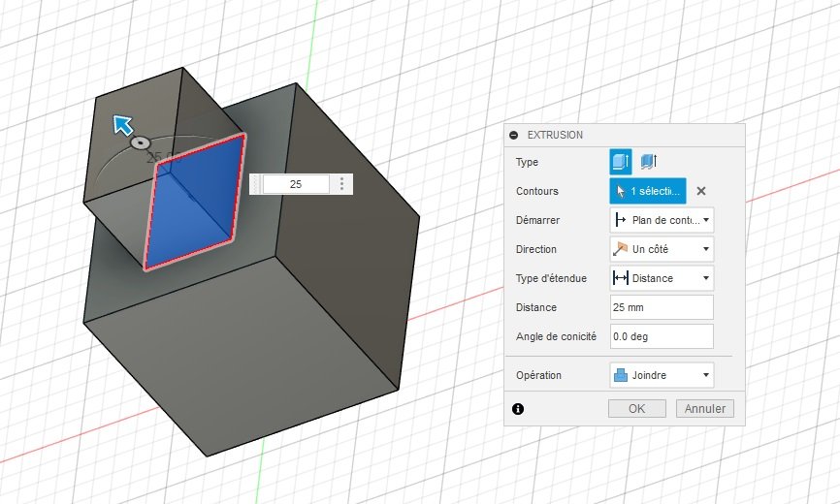Click the grip handle of floating input
The width and height of the screenshot is (840, 504).
point(255,184)
